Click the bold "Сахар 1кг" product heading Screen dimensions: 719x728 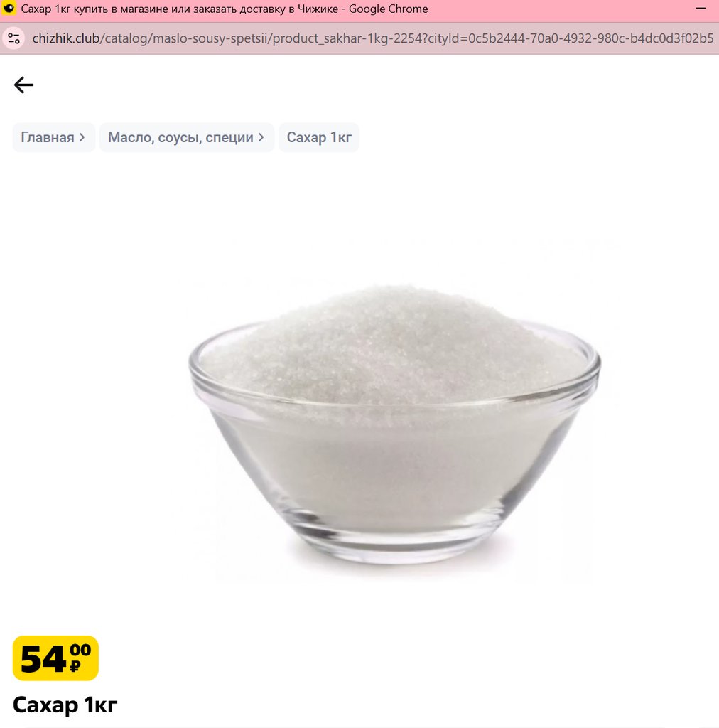click(65, 705)
